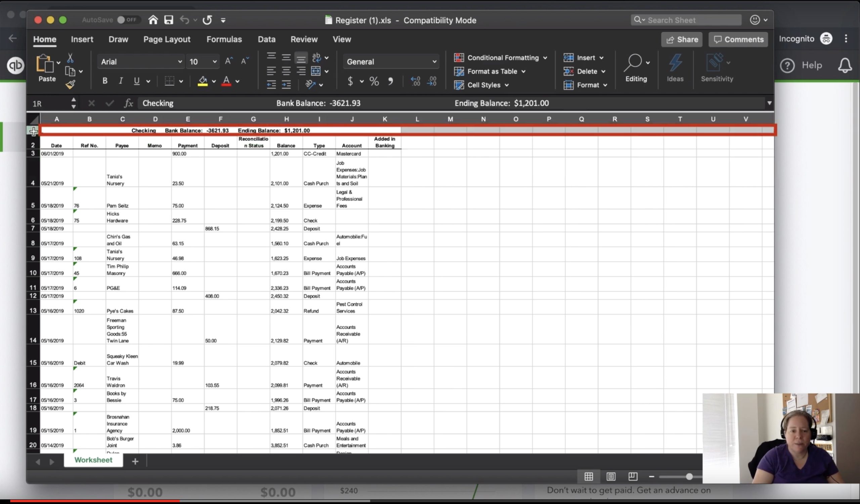Viewport: 860px width, 504px height.
Task: Toggle Underline formatting button
Action: 136,81
